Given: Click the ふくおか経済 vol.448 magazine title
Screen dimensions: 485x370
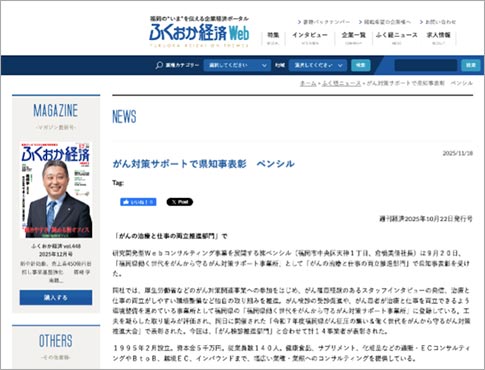Looking at the screenshot, I should (x=56, y=246).
